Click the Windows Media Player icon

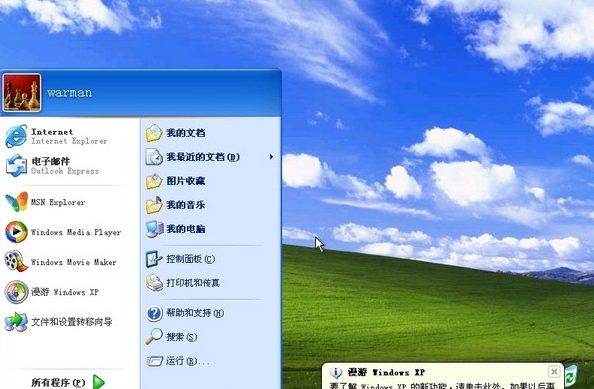16,232
